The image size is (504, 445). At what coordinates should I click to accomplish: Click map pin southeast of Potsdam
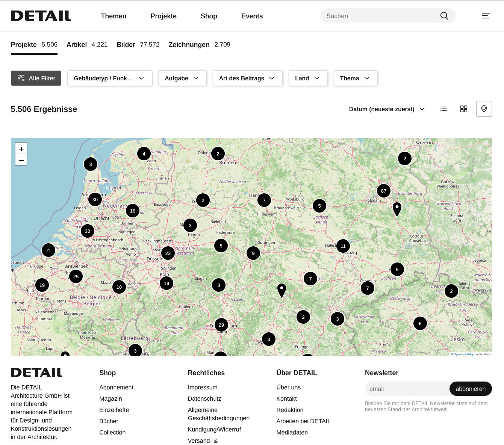397,209
